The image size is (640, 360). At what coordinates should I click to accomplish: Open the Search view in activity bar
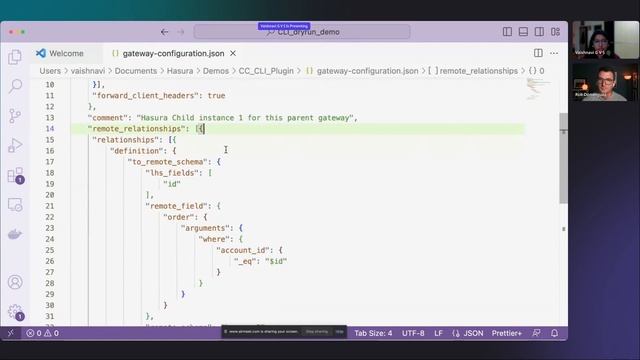click(x=15, y=86)
